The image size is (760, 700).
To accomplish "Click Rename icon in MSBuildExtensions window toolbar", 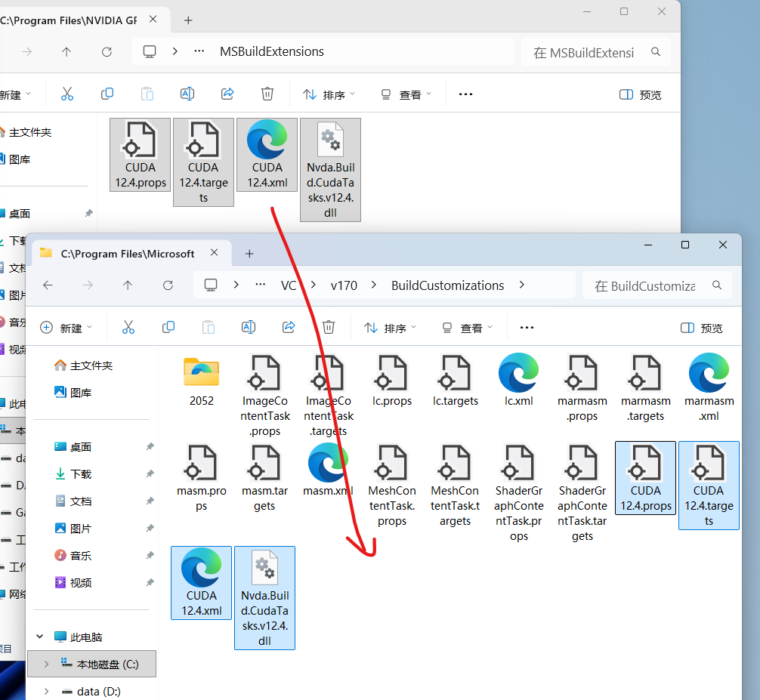I will tap(187, 94).
